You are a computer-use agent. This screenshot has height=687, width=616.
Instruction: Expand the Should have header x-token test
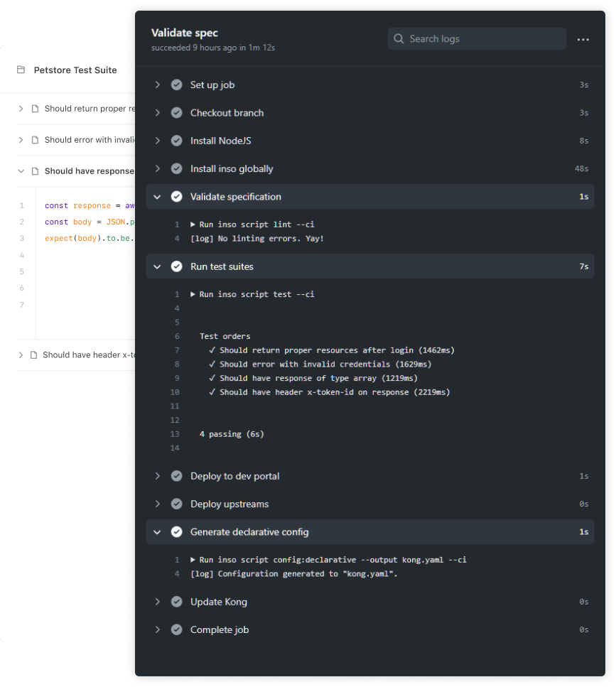[x=21, y=354]
